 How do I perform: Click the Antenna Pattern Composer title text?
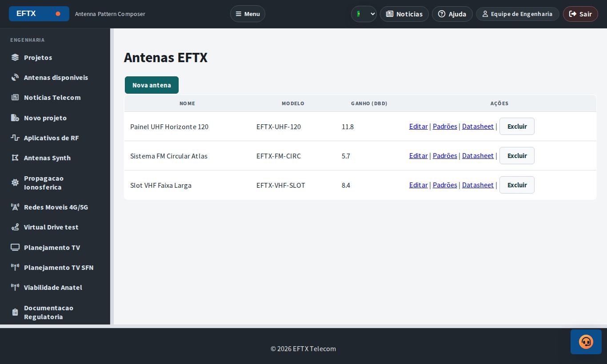[110, 14]
